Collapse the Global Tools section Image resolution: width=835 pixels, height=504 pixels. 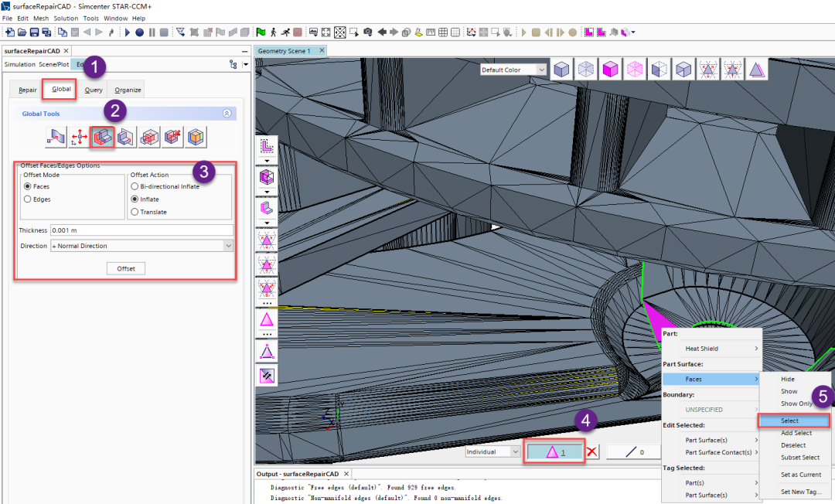[227, 114]
